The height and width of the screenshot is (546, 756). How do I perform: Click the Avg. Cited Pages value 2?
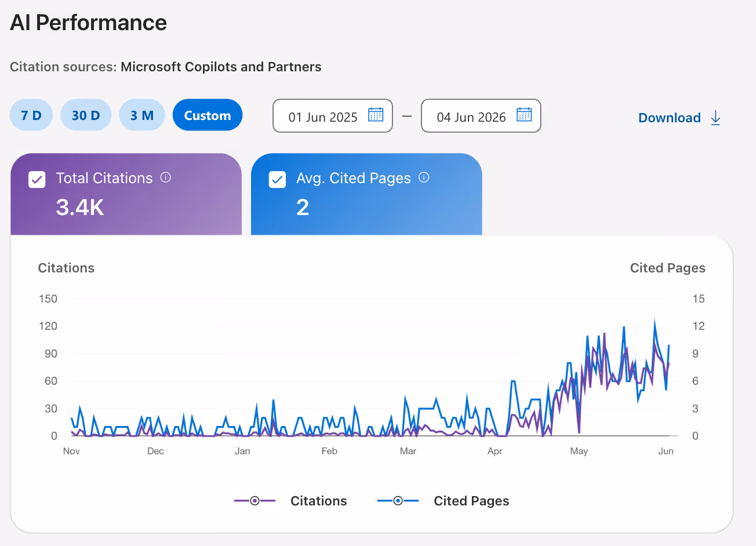[303, 207]
